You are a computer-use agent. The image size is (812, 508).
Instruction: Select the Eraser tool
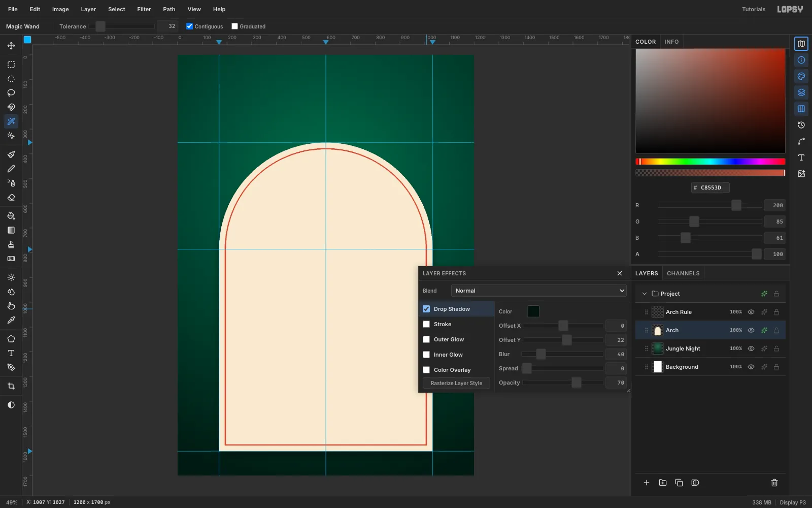(11, 197)
